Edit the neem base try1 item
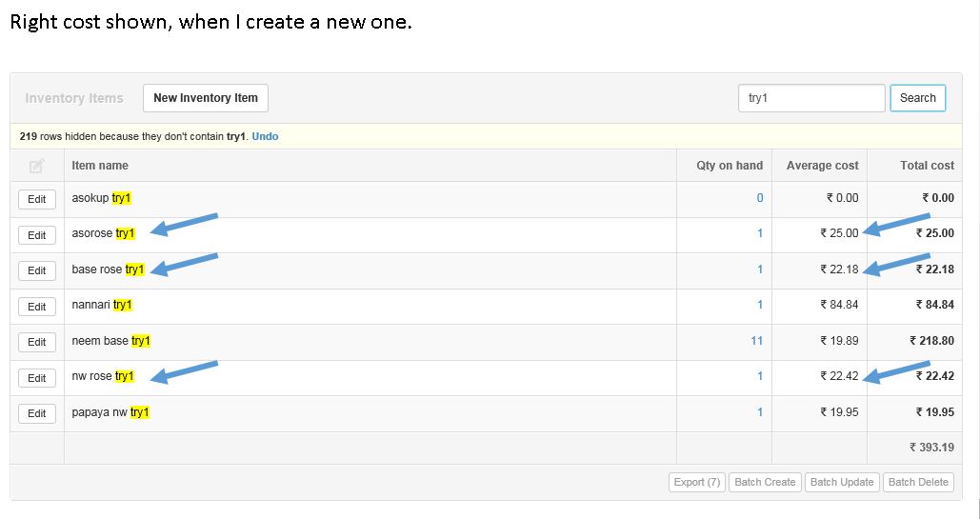Screen dimensions: 980x519 (x=36, y=342)
